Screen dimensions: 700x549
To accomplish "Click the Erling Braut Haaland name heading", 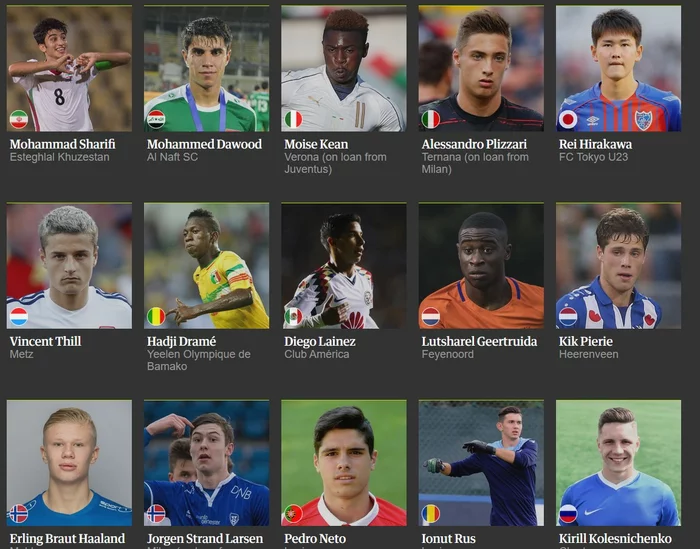I will [67, 539].
